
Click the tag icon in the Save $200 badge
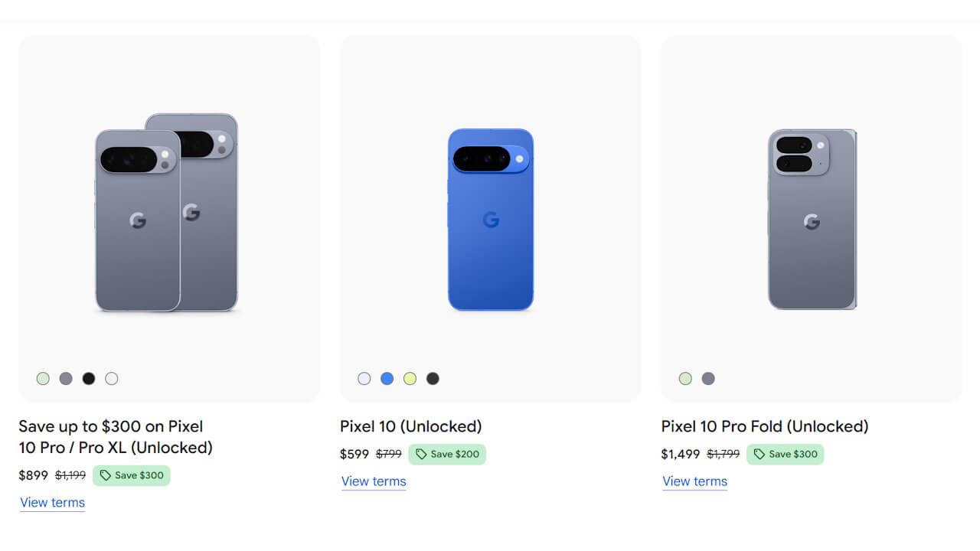click(x=423, y=454)
